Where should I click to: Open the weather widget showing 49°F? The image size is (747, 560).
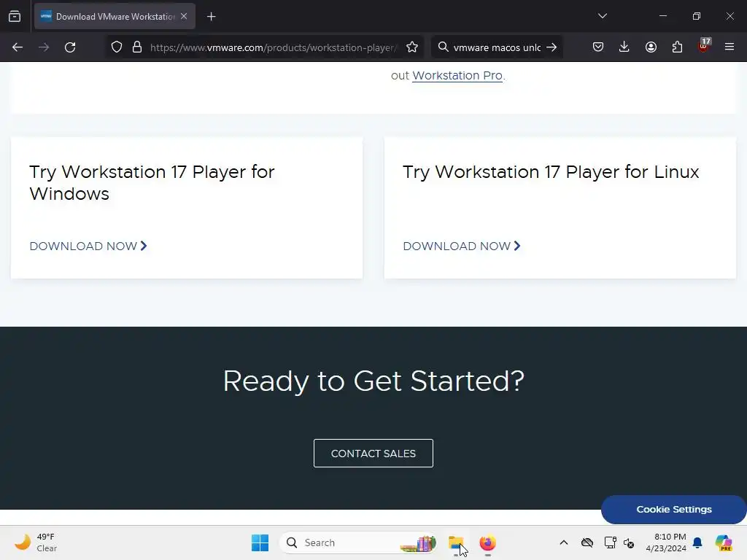coord(35,542)
